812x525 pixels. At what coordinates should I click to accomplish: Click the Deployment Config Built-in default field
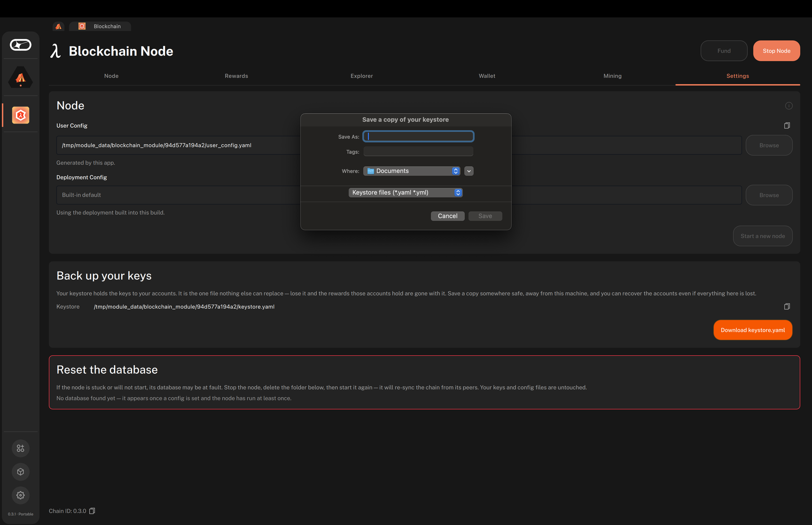[x=399, y=195]
